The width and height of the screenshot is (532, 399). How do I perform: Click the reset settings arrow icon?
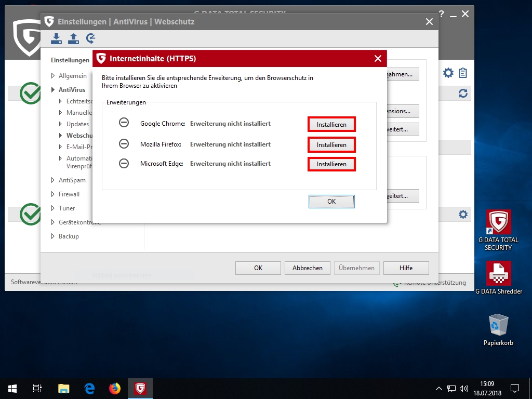point(90,38)
